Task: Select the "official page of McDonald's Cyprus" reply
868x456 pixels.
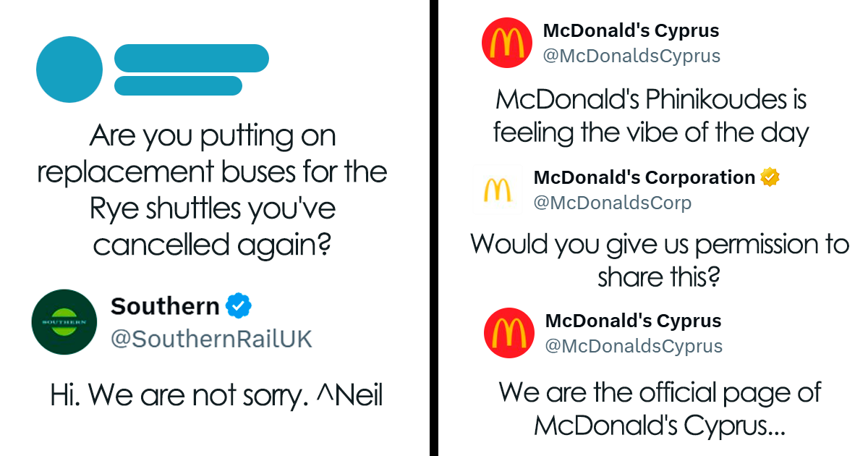Action: (660, 409)
